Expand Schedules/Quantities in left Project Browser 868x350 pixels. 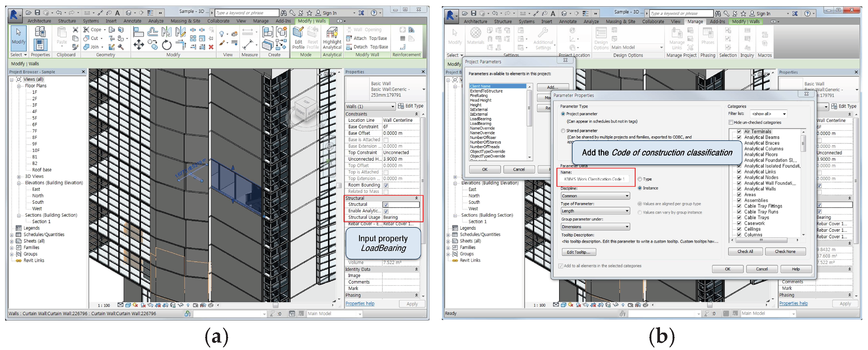click(x=12, y=235)
